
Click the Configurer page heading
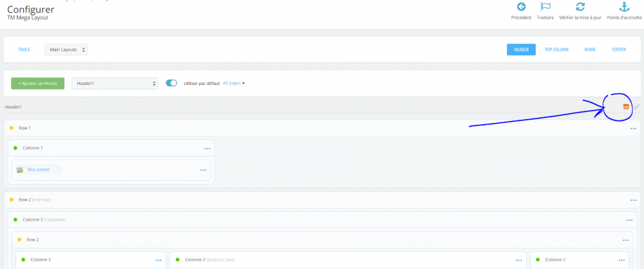click(x=31, y=8)
